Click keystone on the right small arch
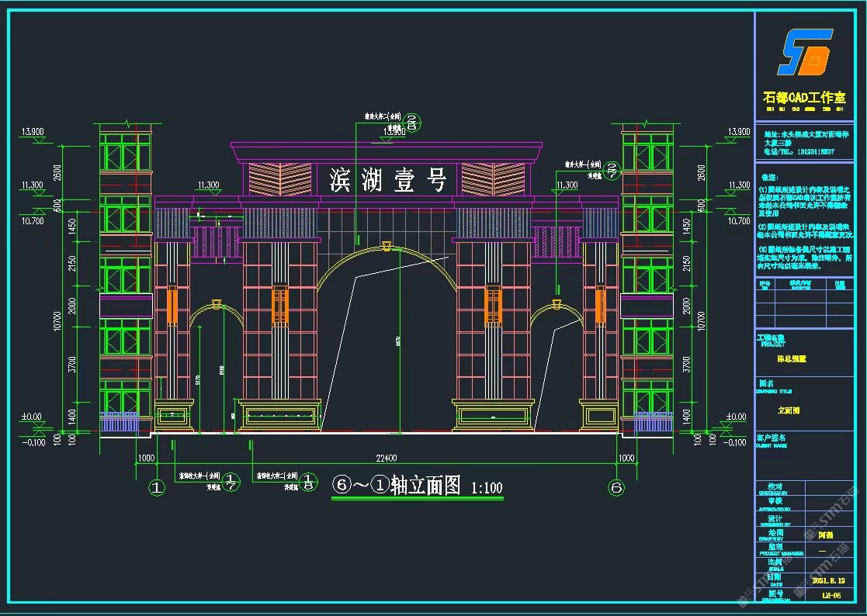The height and width of the screenshot is (616, 867). tap(556, 301)
